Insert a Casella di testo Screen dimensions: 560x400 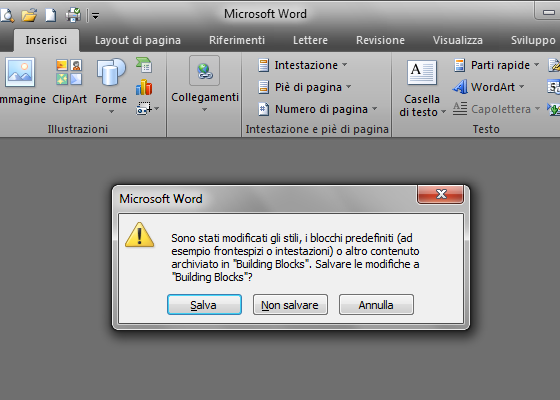[x=422, y=88]
